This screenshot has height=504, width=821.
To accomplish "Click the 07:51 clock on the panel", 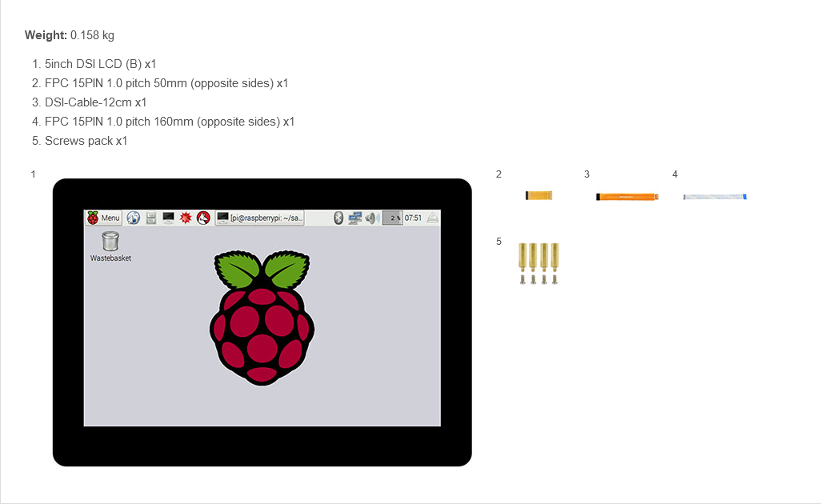I will pyautogui.click(x=413, y=218).
